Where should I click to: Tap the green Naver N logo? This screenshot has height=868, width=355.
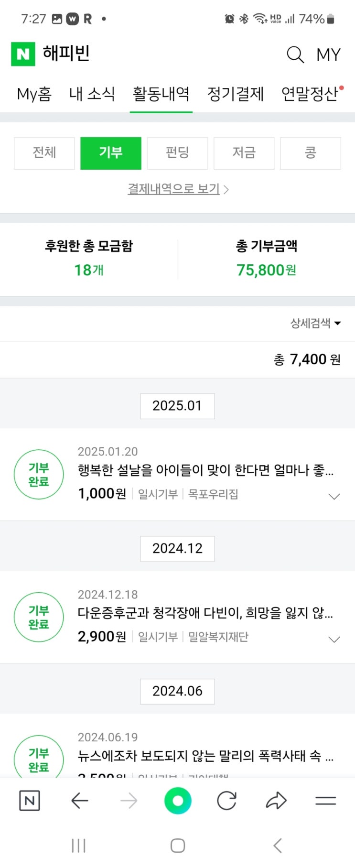click(x=23, y=54)
